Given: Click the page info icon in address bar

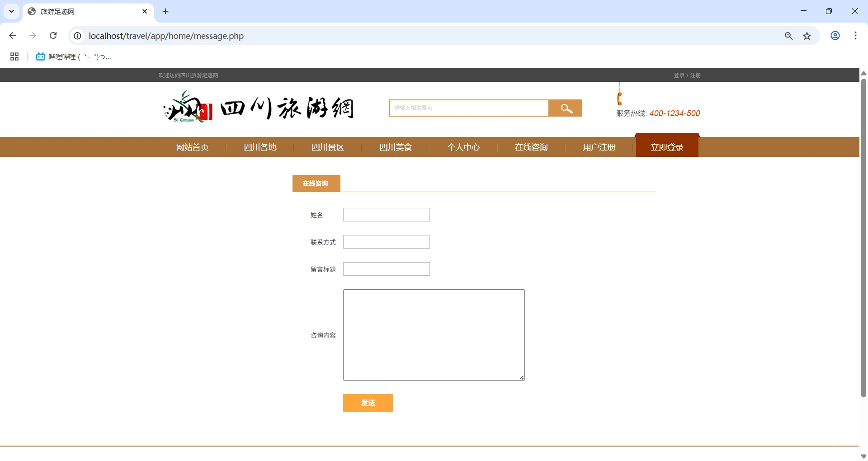Looking at the screenshot, I should 77,36.
